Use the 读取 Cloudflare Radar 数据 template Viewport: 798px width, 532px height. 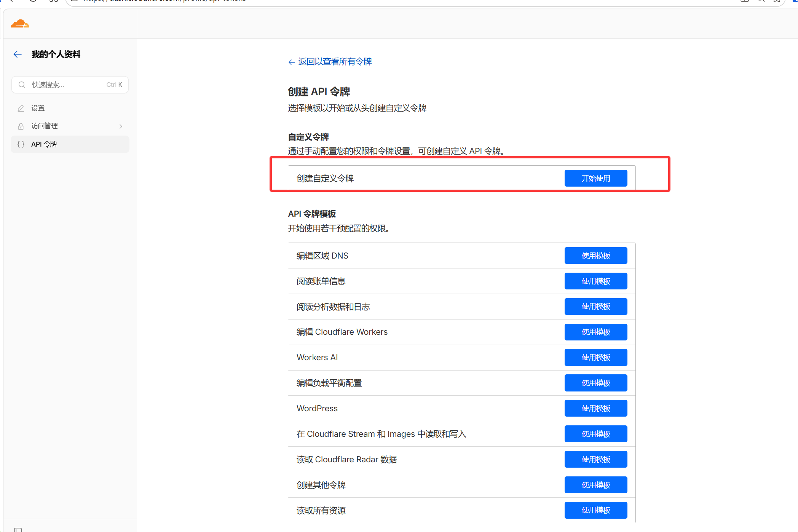(x=595, y=459)
